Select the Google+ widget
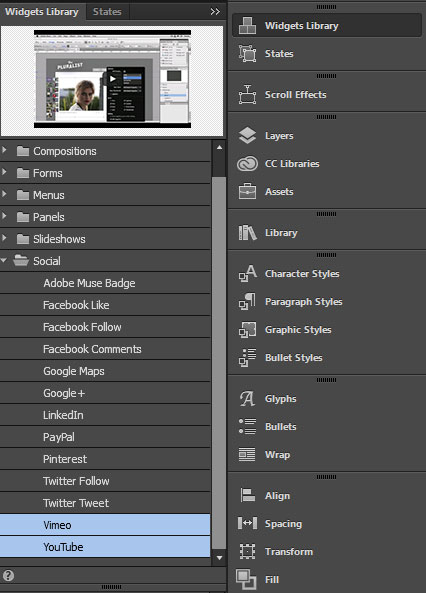 pyautogui.click(x=105, y=393)
